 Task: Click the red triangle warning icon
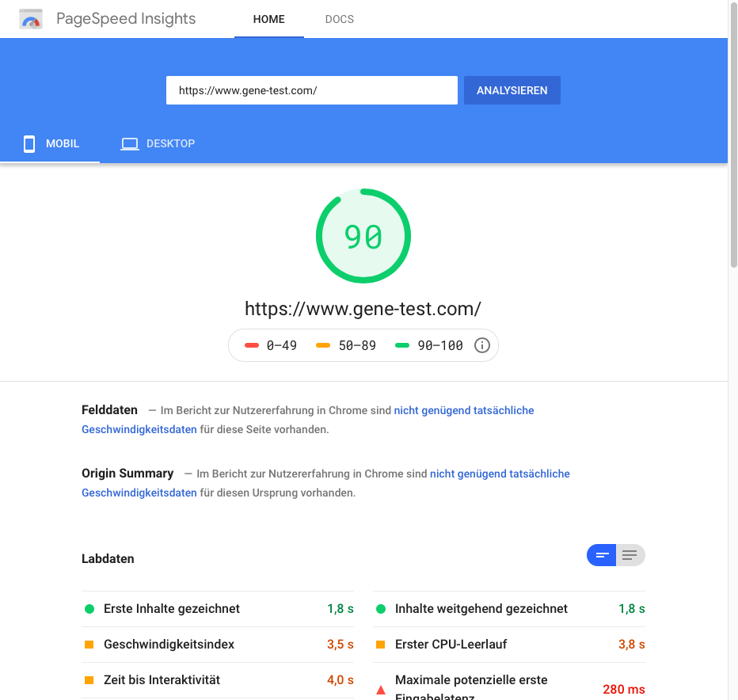[381, 690]
